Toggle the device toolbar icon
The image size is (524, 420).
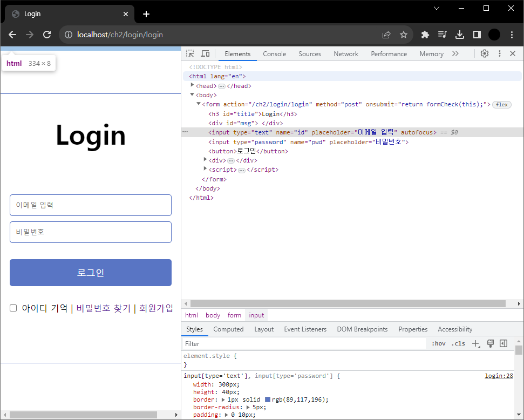pos(205,53)
